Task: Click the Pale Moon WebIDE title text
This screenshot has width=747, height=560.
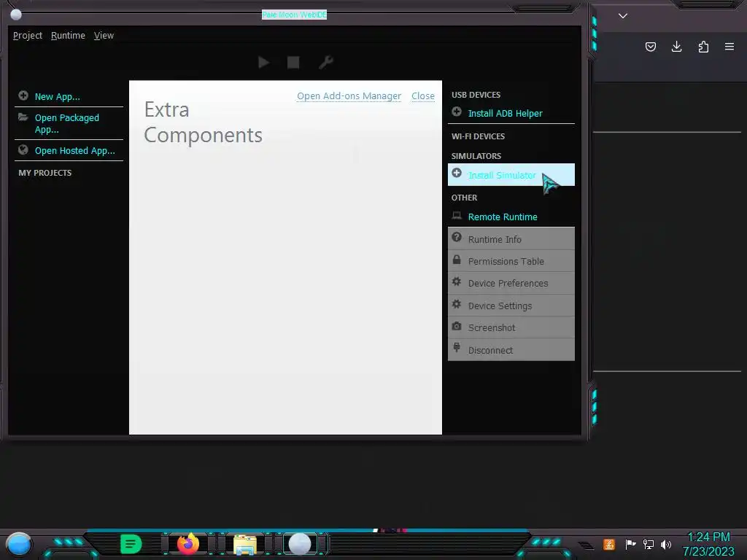Action: 295,15
